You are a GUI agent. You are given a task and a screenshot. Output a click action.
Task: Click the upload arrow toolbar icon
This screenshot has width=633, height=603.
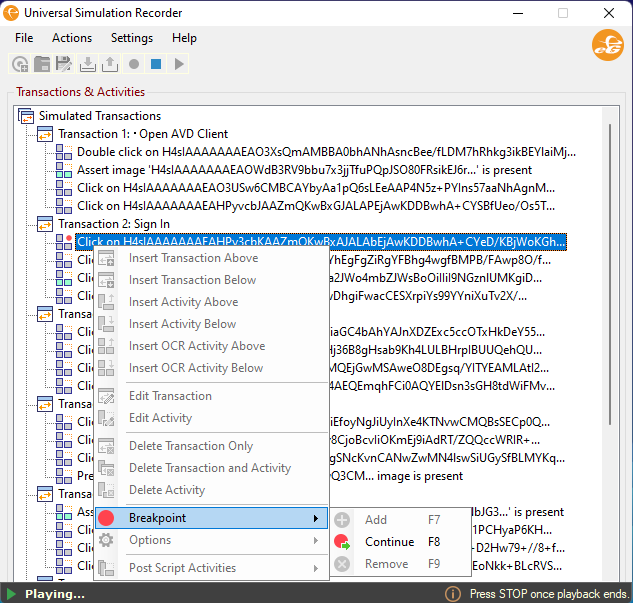tap(110, 64)
